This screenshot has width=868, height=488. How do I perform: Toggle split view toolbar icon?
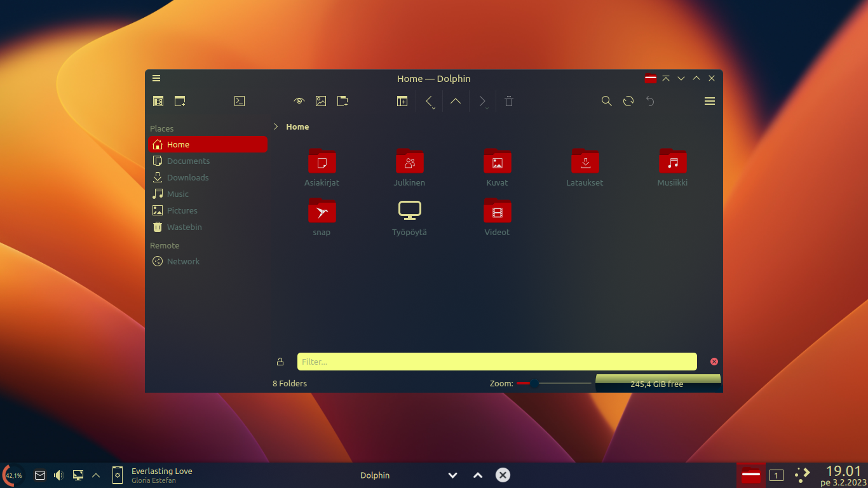point(402,101)
